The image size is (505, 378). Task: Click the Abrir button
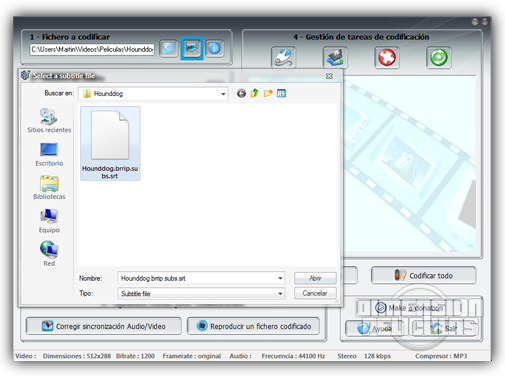tap(315, 278)
